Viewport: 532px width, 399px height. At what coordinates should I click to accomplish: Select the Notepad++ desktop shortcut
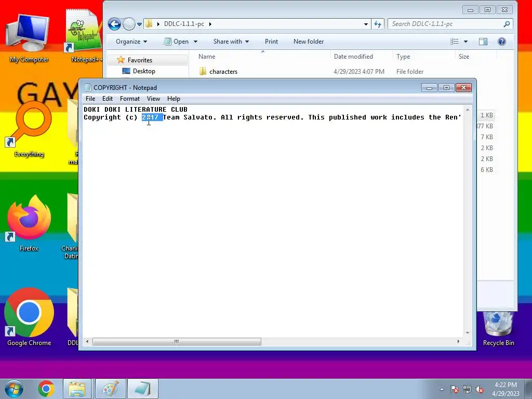[84, 36]
